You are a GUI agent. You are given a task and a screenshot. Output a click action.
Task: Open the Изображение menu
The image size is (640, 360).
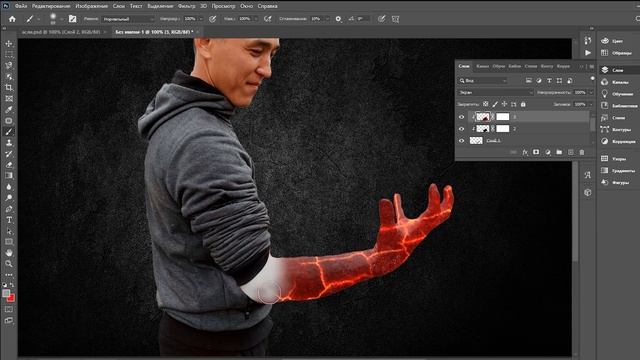point(91,6)
